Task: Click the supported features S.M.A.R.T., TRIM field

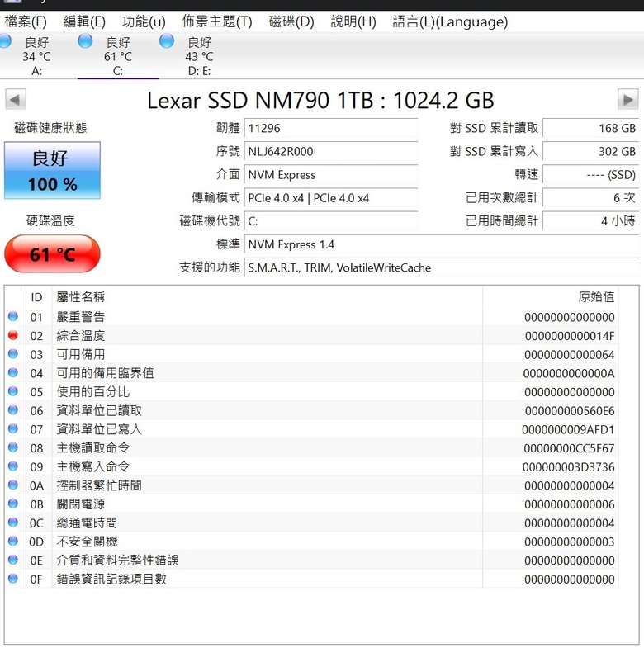Action: coord(442,267)
